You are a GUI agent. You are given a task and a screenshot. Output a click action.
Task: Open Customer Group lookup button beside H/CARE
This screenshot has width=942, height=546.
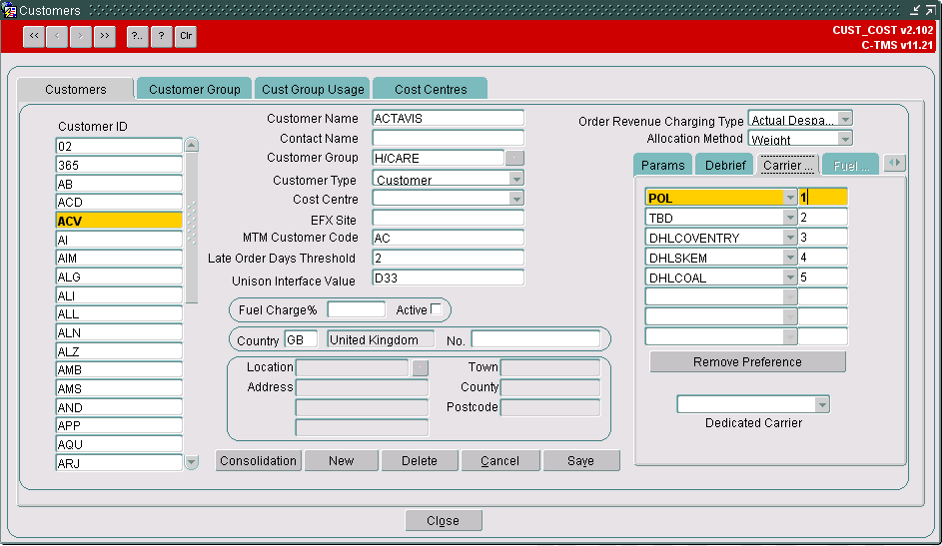click(x=515, y=158)
